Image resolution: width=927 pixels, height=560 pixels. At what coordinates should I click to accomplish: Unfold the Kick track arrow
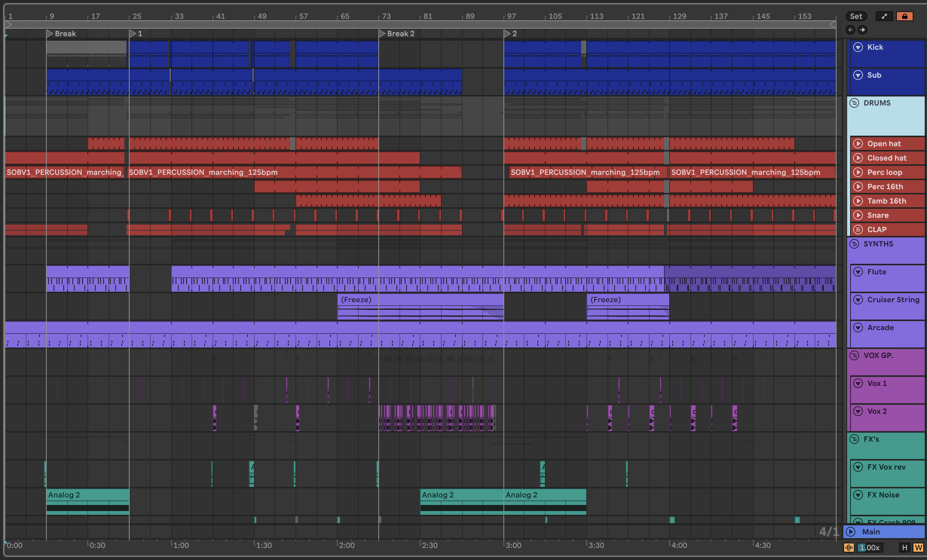pyautogui.click(x=858, y=47)
